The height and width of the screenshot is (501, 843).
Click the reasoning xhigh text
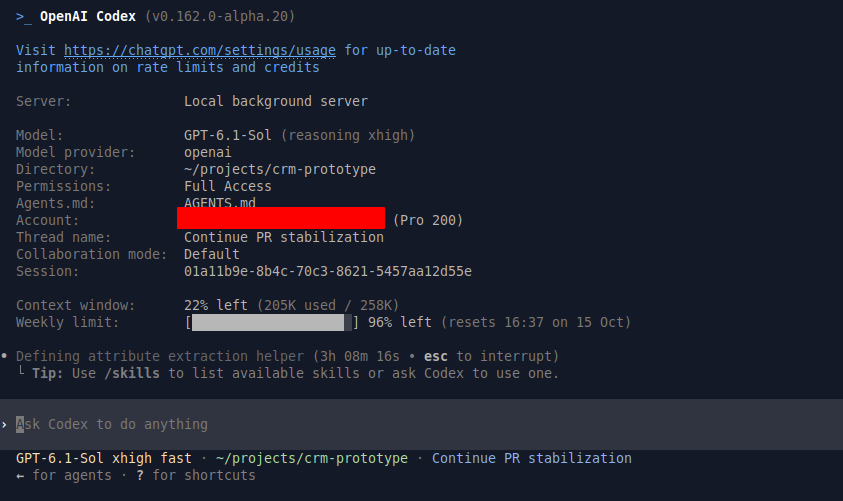348,135
